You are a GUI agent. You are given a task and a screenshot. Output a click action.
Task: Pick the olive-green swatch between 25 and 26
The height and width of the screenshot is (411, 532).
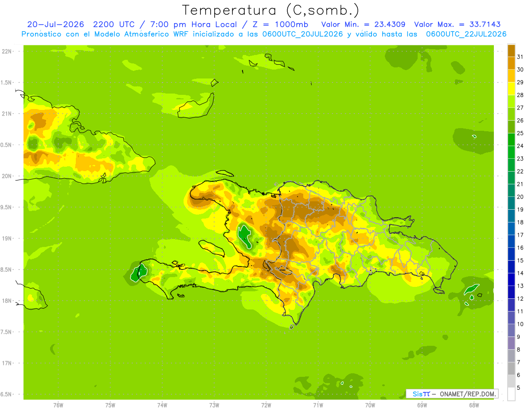click(511, 127)
